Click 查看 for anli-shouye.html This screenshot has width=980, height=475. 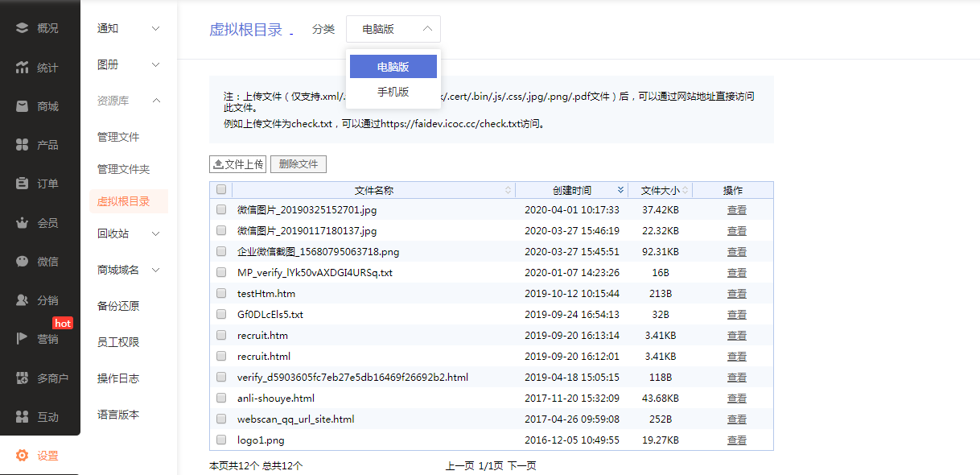pos(737,398)
